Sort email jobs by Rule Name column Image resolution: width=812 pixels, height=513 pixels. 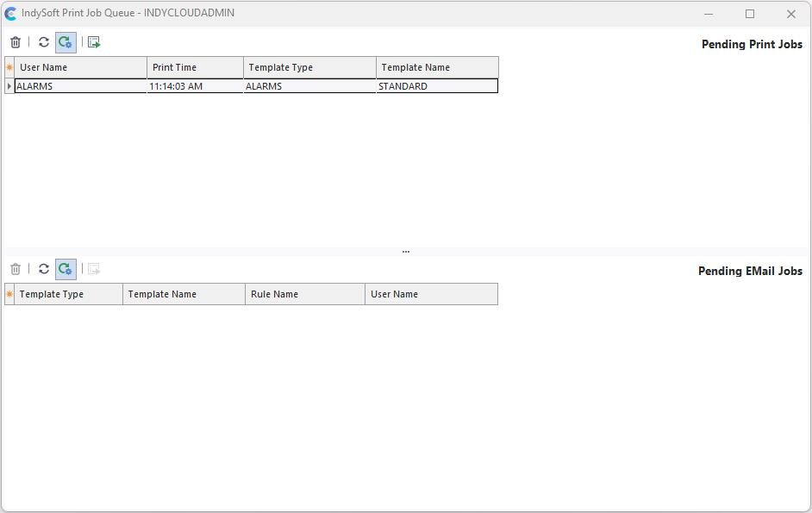(305, 294)
